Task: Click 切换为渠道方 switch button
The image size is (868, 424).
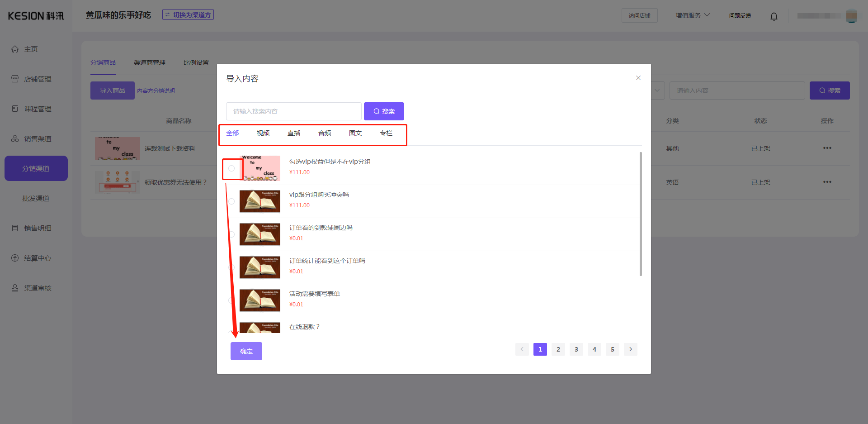Action: point(188,15)
